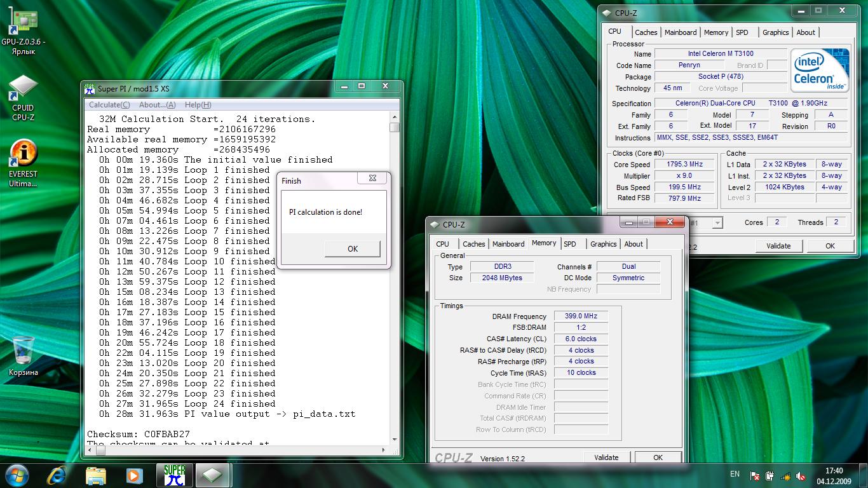Click OK in the Finish dialog
Screen dimensions: 868x488
tap(353, 249)
